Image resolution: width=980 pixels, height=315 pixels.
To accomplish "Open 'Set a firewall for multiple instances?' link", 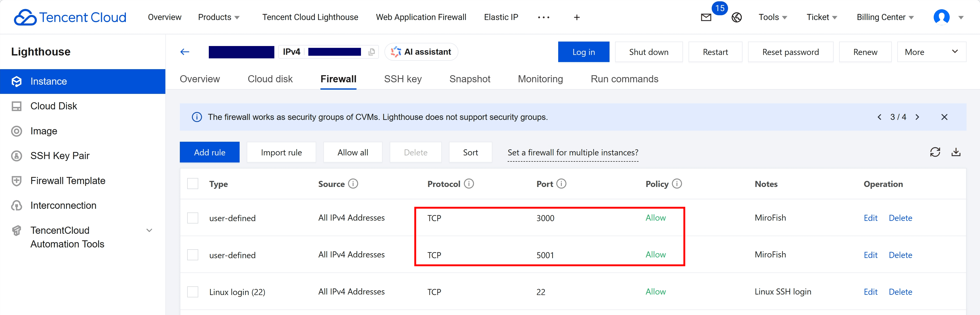I will click(x=573, y=152).
